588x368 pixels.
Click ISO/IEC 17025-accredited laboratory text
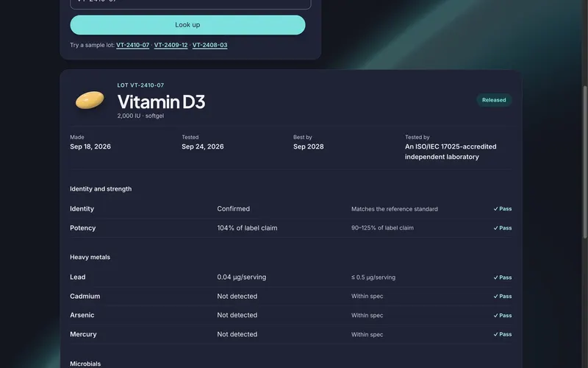tap(451, 152)
